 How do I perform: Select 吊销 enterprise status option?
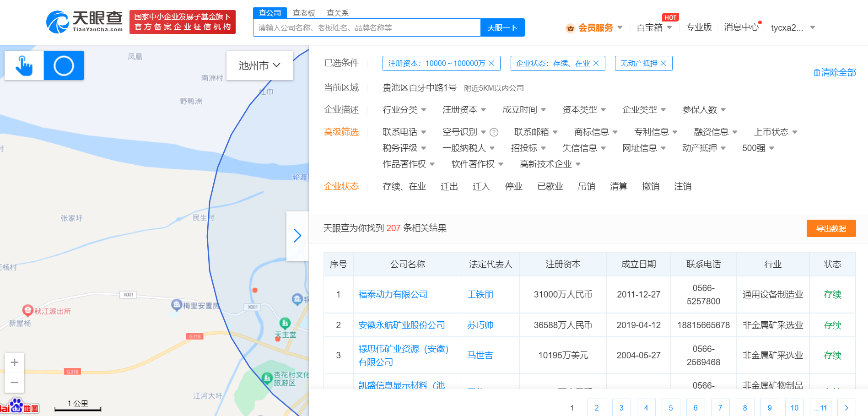pyautogui.click(x=587, y=187)
